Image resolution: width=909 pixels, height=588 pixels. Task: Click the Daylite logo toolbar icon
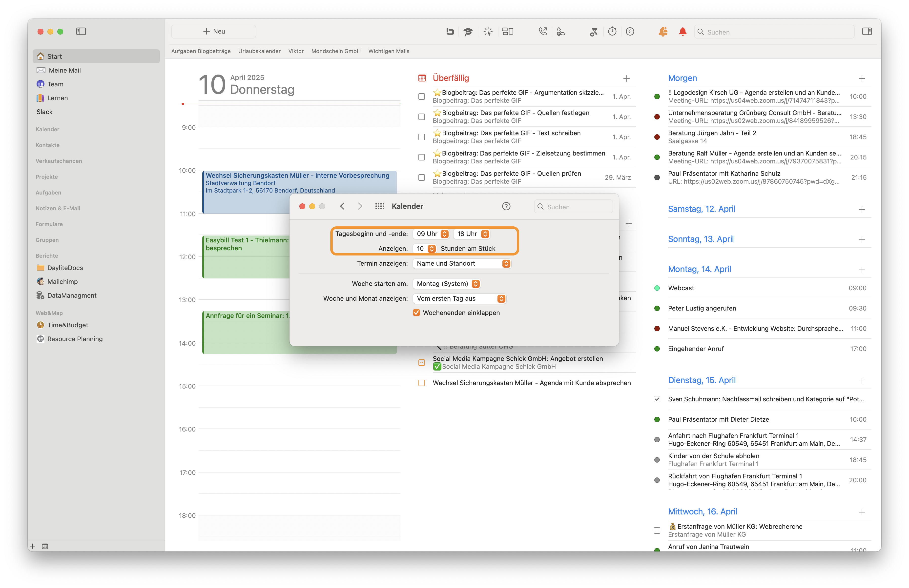(450, 31)
